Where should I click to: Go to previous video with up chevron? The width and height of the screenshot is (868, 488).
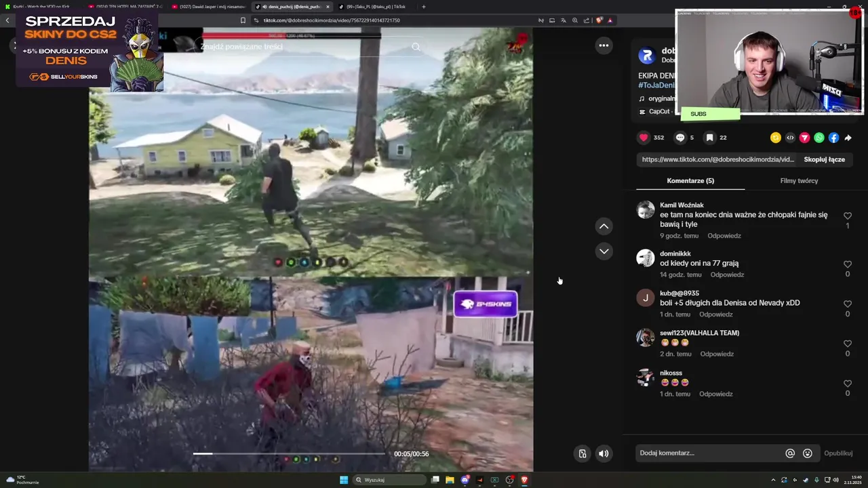pos(604,226)
